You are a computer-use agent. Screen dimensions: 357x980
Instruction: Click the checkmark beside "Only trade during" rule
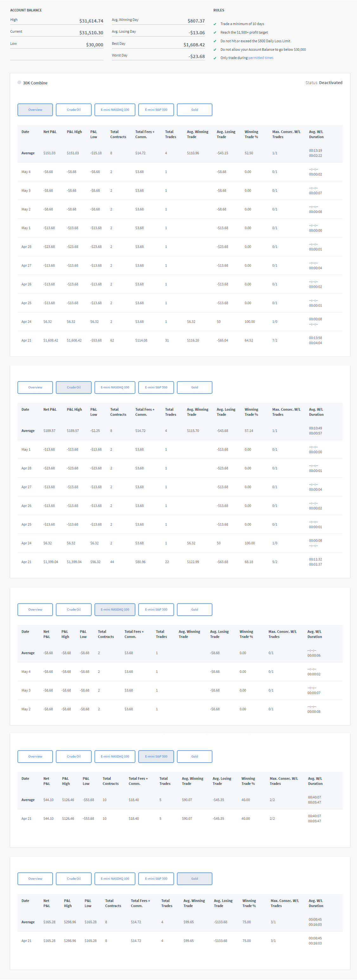(x=215, y=58)
